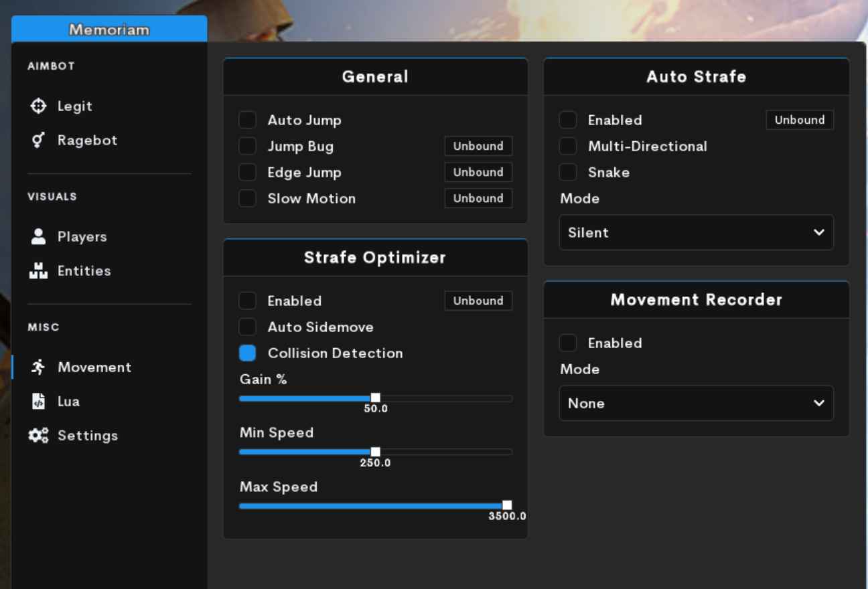Screen dimensions: 868x589
Task: Click the Entities icon in the sidebar
Action: pyautogui.click(x=38, y=270)
